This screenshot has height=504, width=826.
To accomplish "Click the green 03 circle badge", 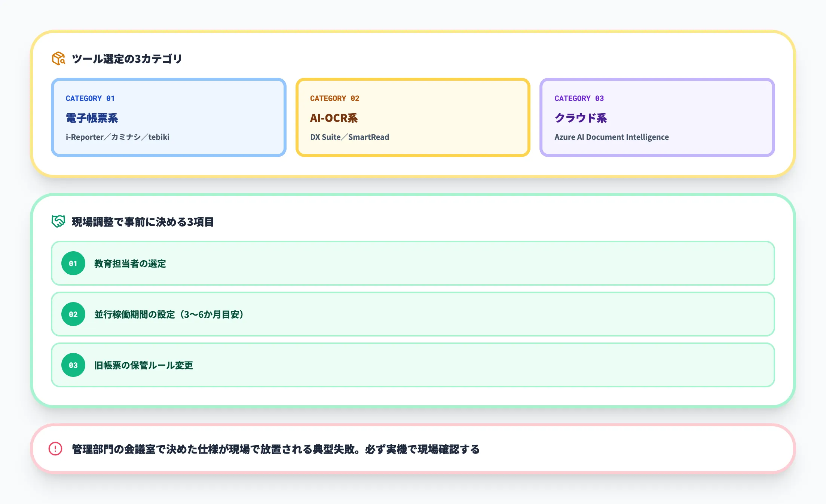I will [73, 365].
